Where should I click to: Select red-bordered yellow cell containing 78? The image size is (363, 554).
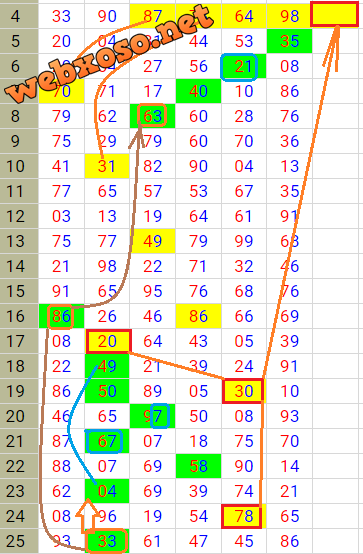(x=242, y=517)
